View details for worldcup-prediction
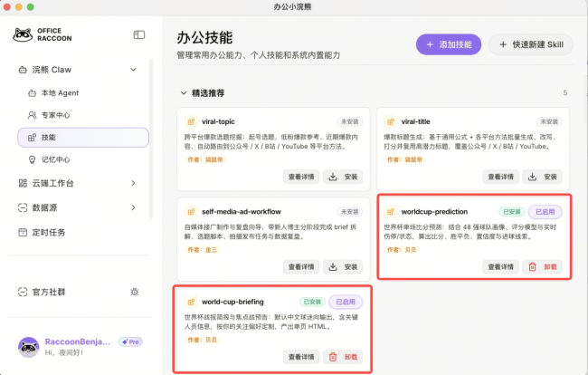Screen dimensions: 588x375 coord(500,267)
